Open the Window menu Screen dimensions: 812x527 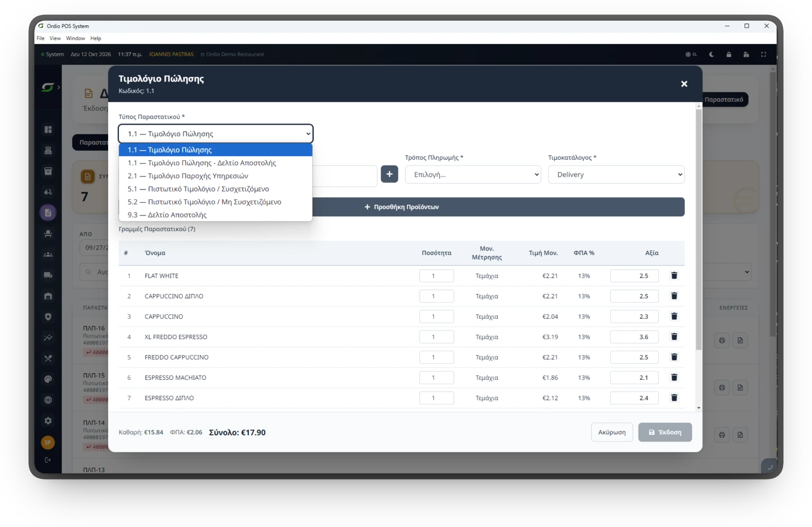tap(76, 38)
